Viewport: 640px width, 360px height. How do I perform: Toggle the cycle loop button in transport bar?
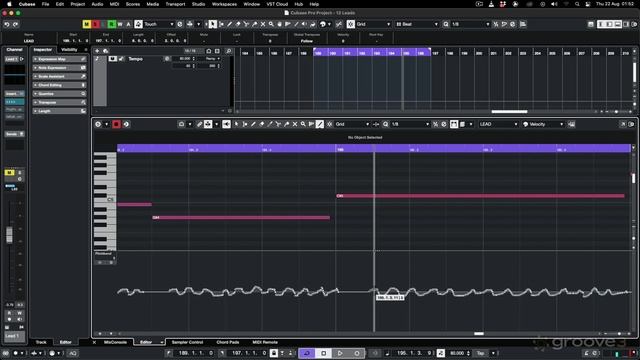click(x=307, y=353)
